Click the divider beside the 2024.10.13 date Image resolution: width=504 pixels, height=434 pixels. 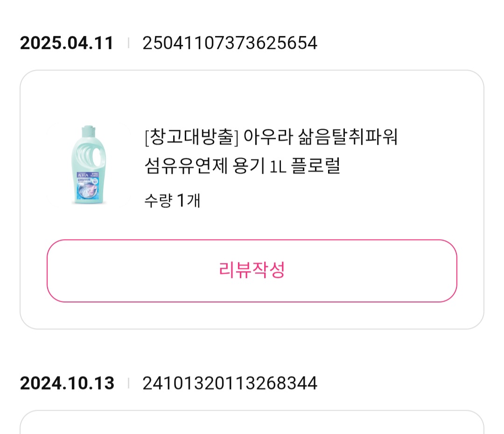pos(128,384)
